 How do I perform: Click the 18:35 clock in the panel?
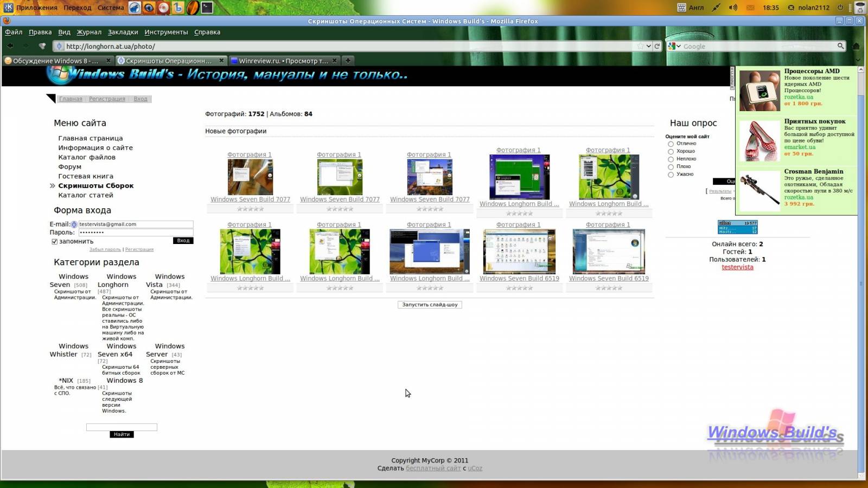pyautogui.click(x=770, y=7)
